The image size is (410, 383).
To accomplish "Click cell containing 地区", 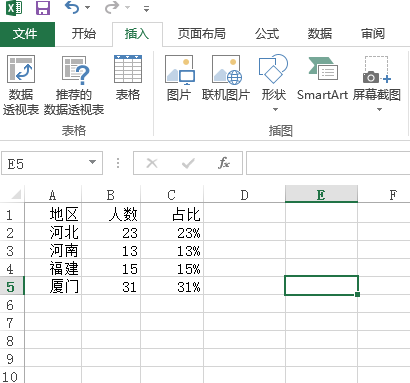I will 53,214.
